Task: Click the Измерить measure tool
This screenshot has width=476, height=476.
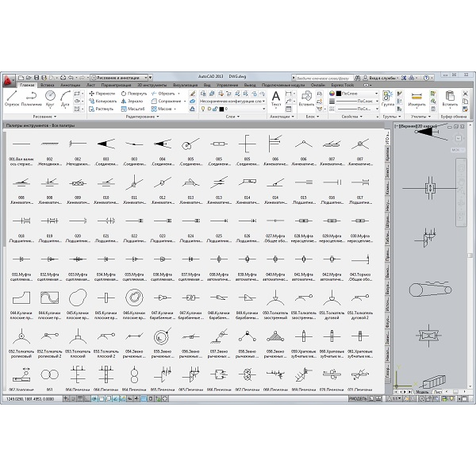Action: (x=416, y=99)
